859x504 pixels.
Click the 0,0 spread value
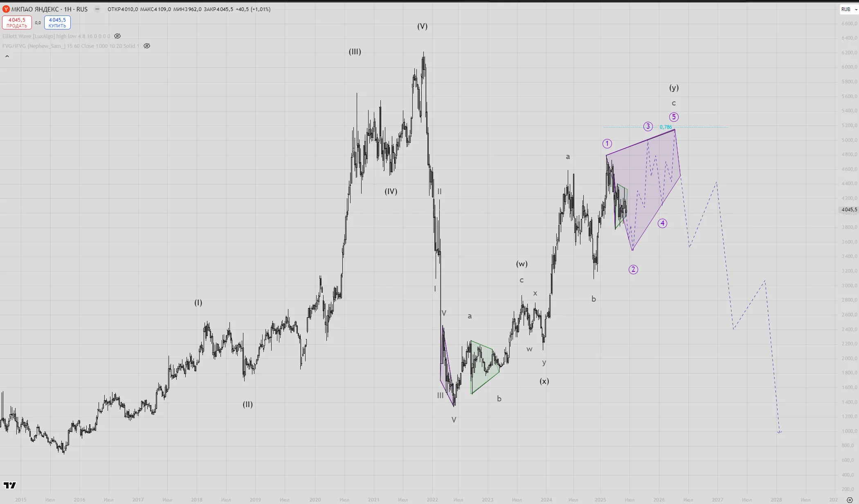pos(38,23)
